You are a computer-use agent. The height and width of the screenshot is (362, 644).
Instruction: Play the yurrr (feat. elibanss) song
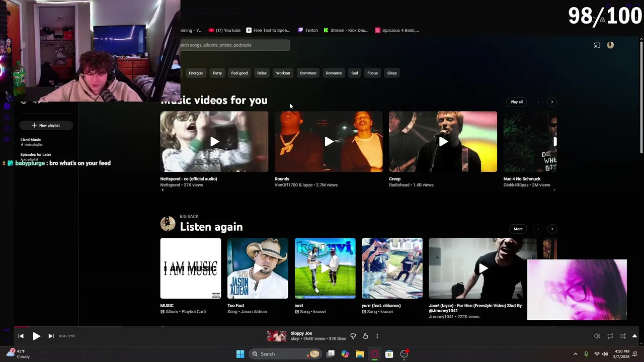coord(392,268)
